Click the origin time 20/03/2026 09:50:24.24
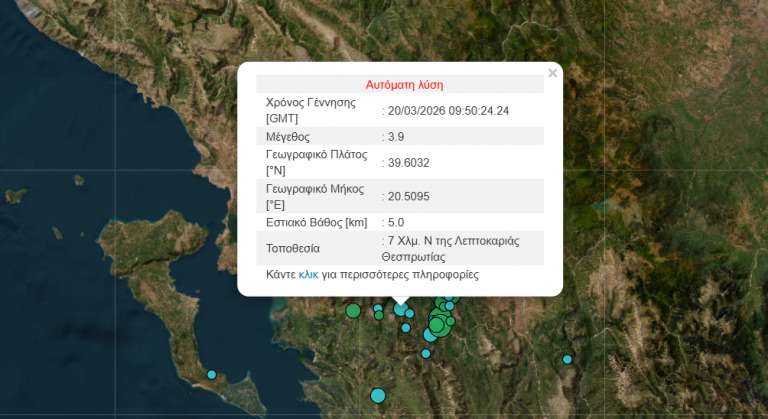 (x=448, y=110)
